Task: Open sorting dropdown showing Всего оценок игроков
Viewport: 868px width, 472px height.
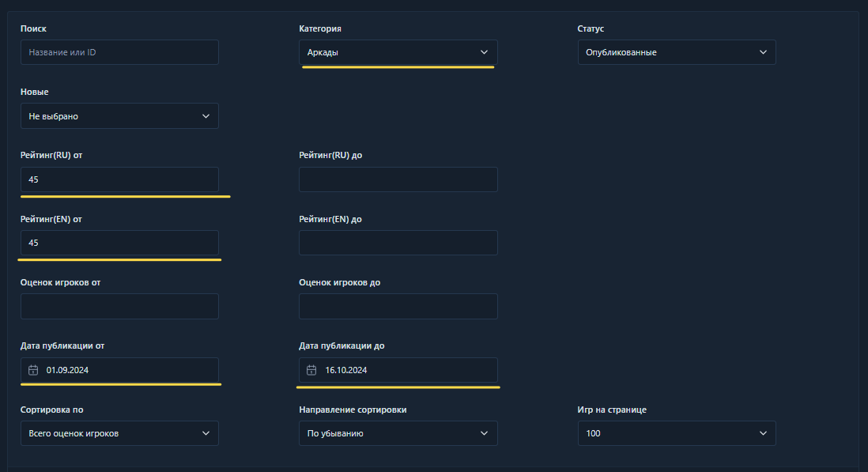Action: [119, 433]
